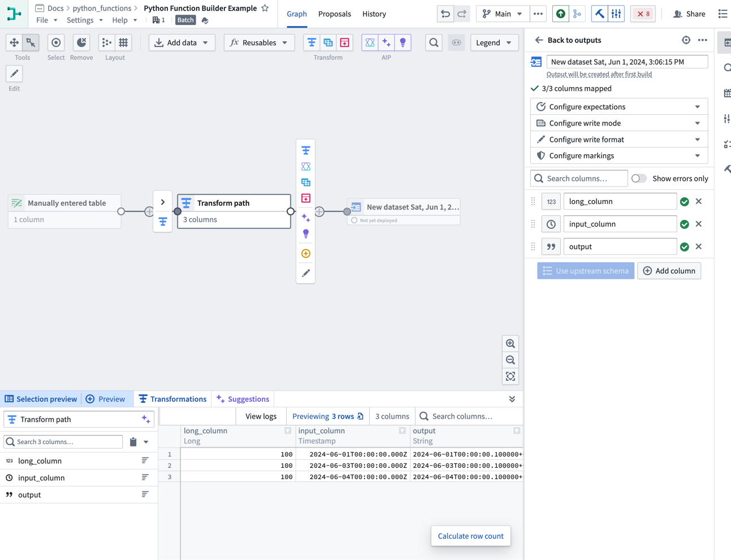Zoom in on the graph canvas
This screenshot has height=560, width=731.
[511, 344]
